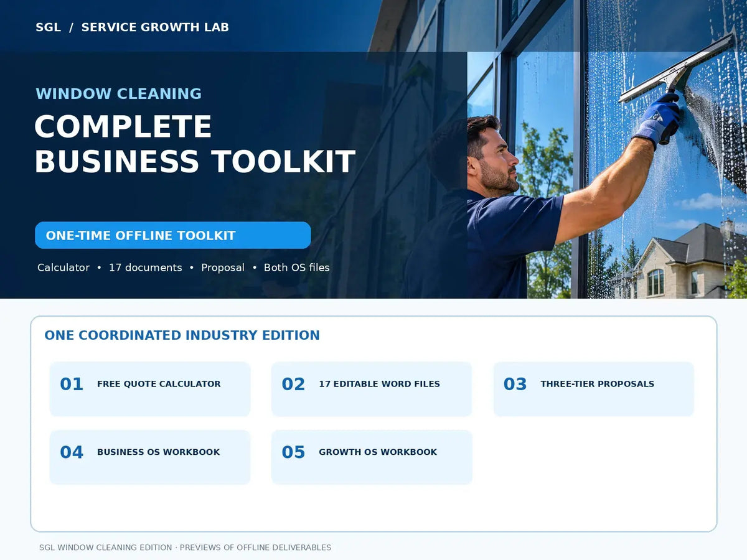Open the 04 Business OS Workbook card
Viewport: 747px width, 560px height.
point(150,457)
